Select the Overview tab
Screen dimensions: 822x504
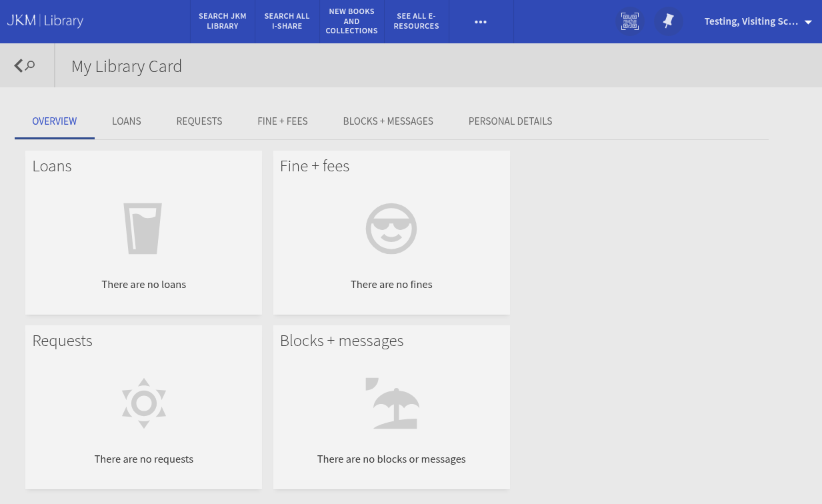coord(55,121)
